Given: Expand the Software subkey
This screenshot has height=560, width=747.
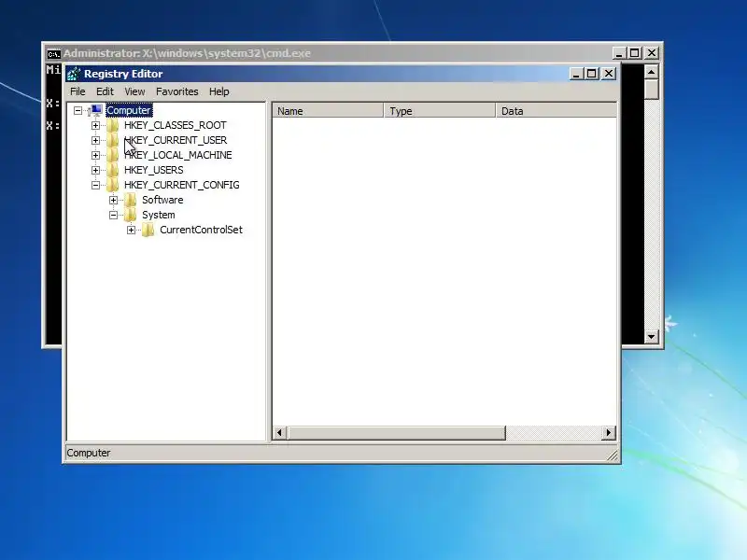Looking at the screenshot, I should [x=113, y=200].
